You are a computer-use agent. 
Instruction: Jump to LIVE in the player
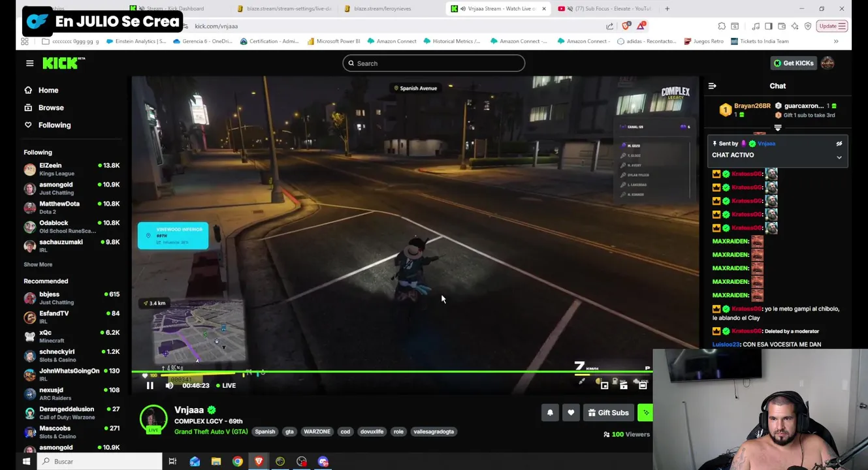coord(226,386)
